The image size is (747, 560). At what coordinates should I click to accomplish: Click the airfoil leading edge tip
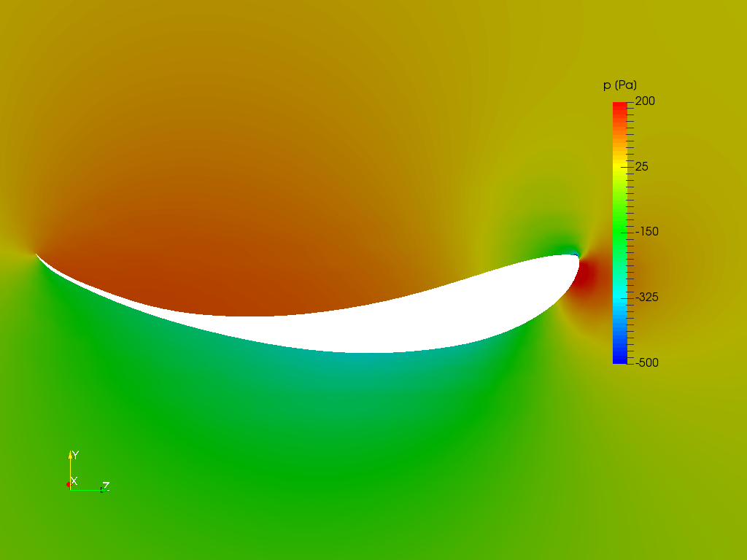pyautogui.click(x=38, y=255)
